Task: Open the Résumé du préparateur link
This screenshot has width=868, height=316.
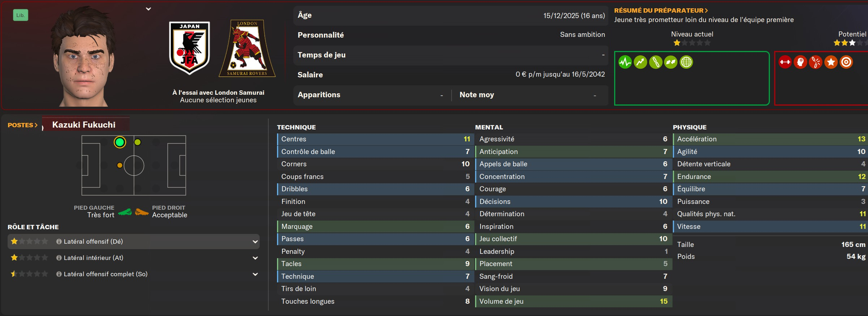Action: (x=661, y=10)
